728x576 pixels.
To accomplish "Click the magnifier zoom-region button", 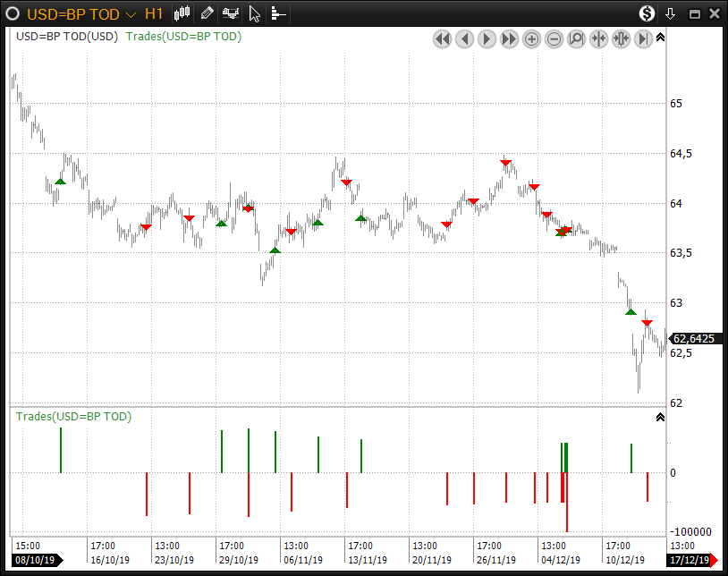I will (576, 38).
